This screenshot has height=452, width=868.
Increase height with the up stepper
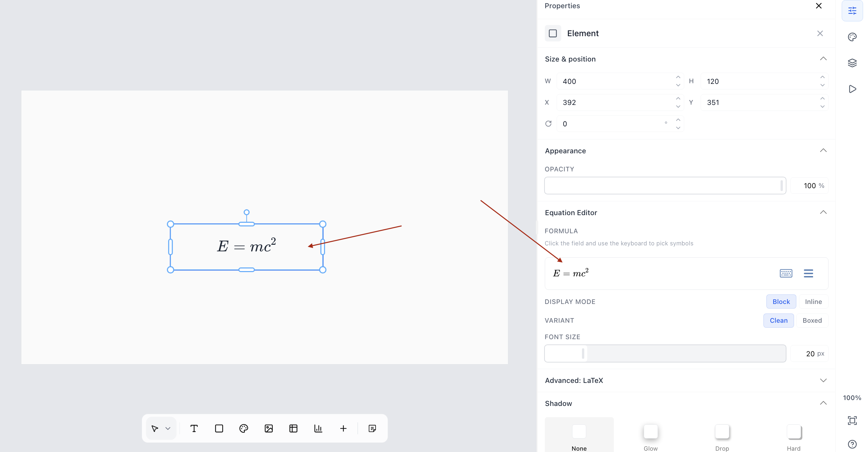click(x=823, y=77)
